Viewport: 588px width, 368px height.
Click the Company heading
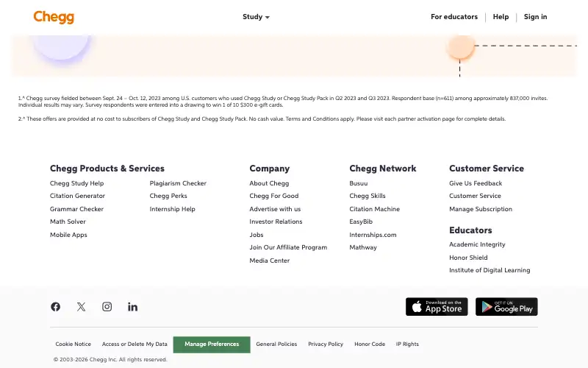(270, 169)
